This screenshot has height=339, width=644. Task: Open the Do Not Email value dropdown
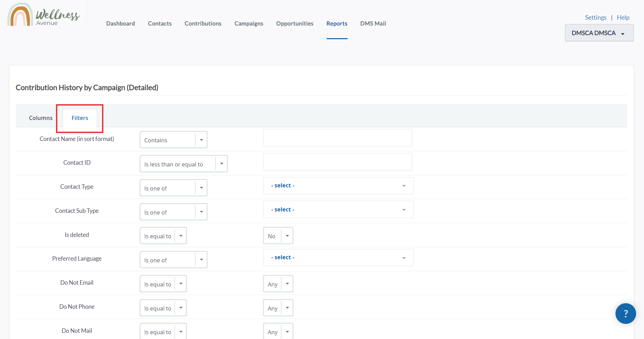278,284
